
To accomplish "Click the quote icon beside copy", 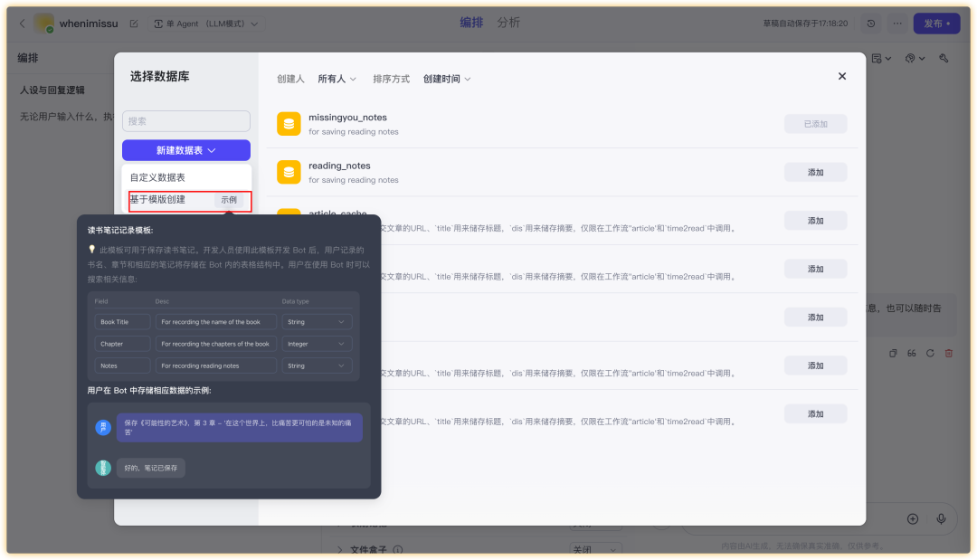I will (912, 353).
